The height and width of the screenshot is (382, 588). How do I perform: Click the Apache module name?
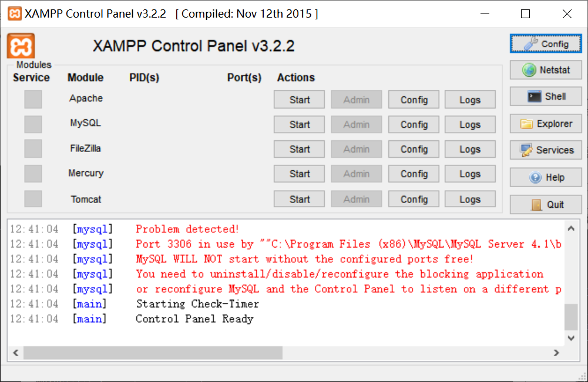point(86,98)
